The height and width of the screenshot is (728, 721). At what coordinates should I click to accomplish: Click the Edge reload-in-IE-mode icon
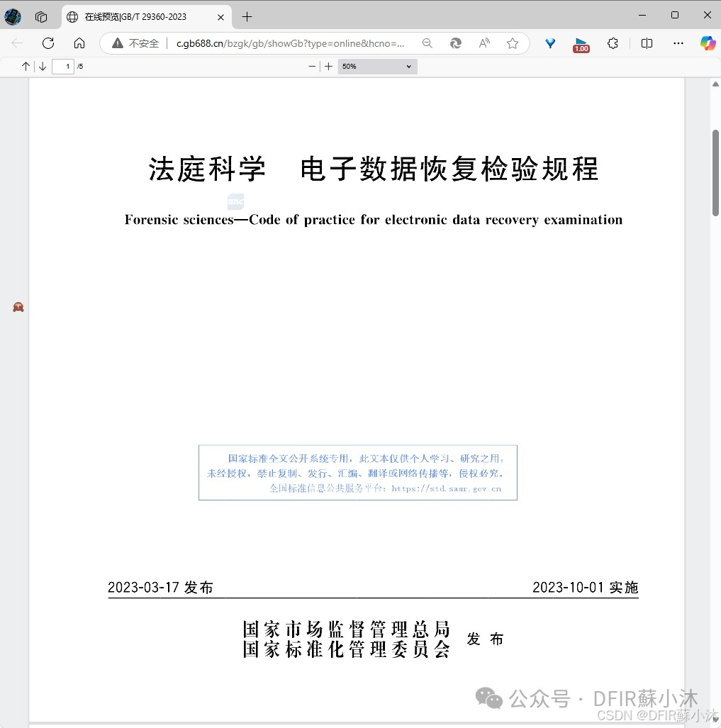pyautogui.click(x=456, y=43)
